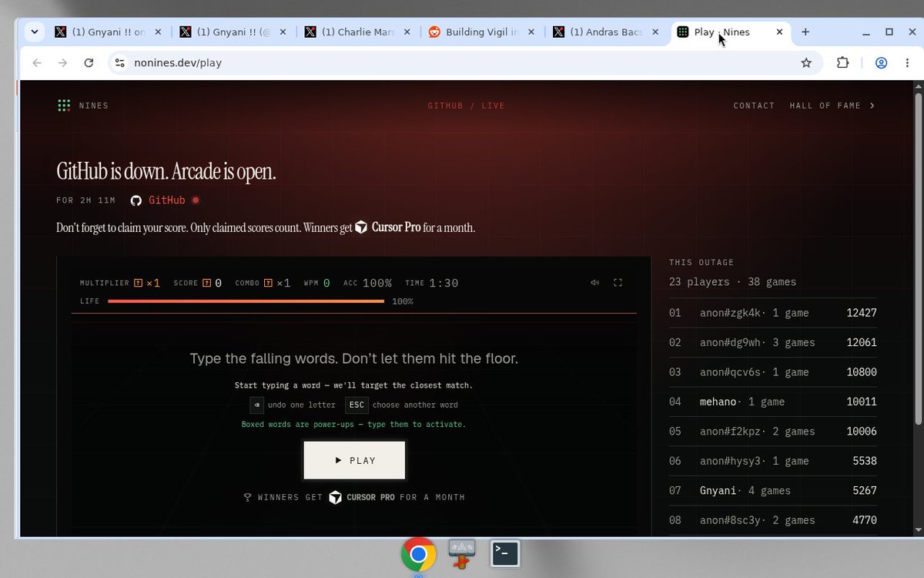Select leaderboard entry Gnyani
924x578 pixels.
tap(772, 490)
